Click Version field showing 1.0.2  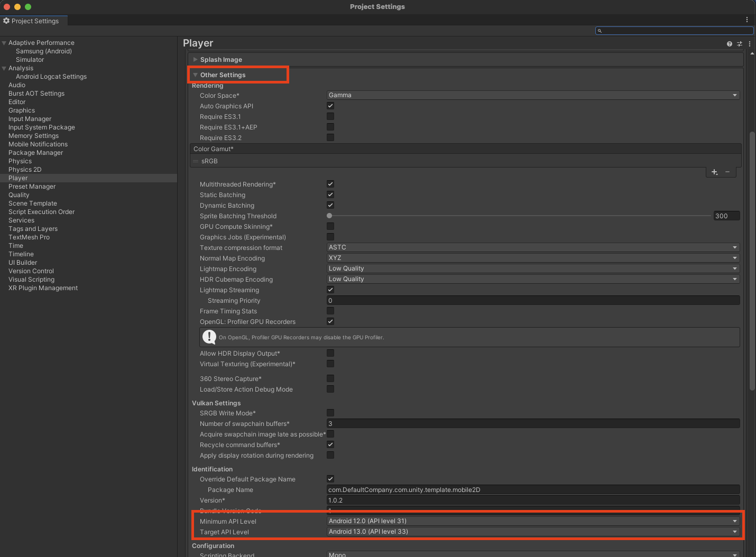pos(533,500)
